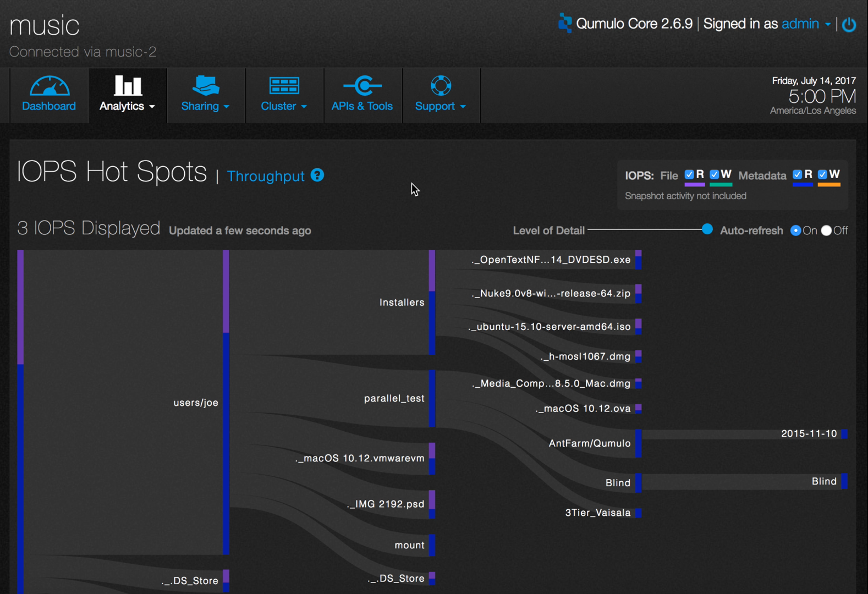Click the admin username link
Viewport: 868px width, 594px height.
click(800, 24)
